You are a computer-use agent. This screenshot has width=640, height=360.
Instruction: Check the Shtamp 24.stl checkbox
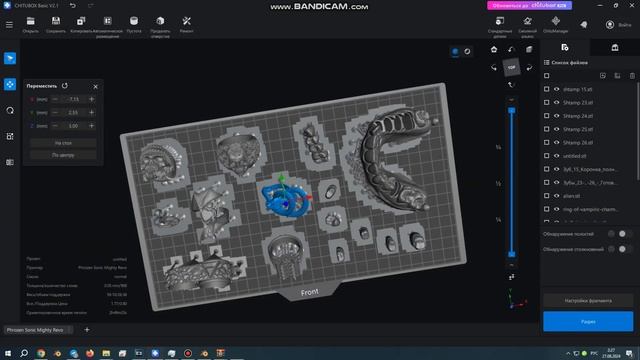547,116
